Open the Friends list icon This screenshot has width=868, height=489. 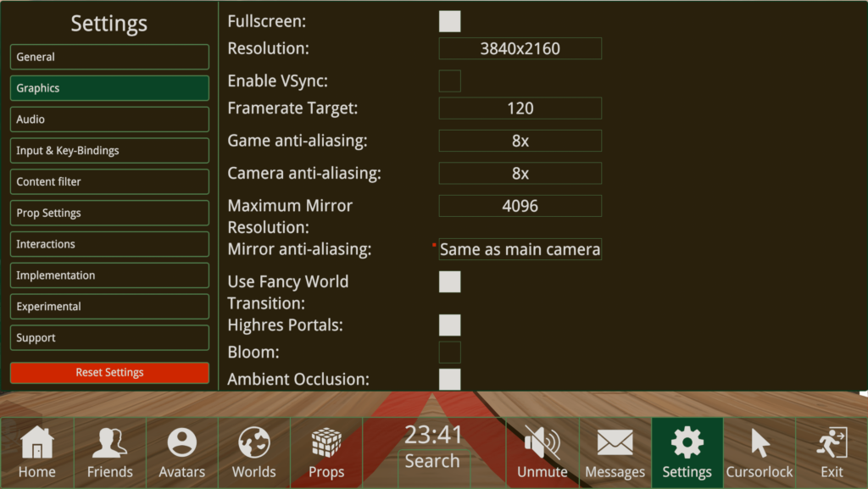(109, 442)
